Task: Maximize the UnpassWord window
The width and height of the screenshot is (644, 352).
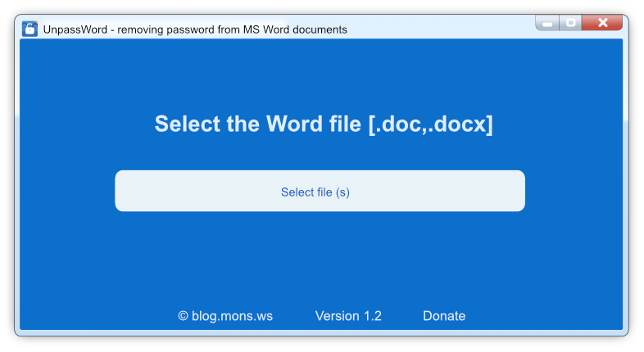Action: [571, 23]
